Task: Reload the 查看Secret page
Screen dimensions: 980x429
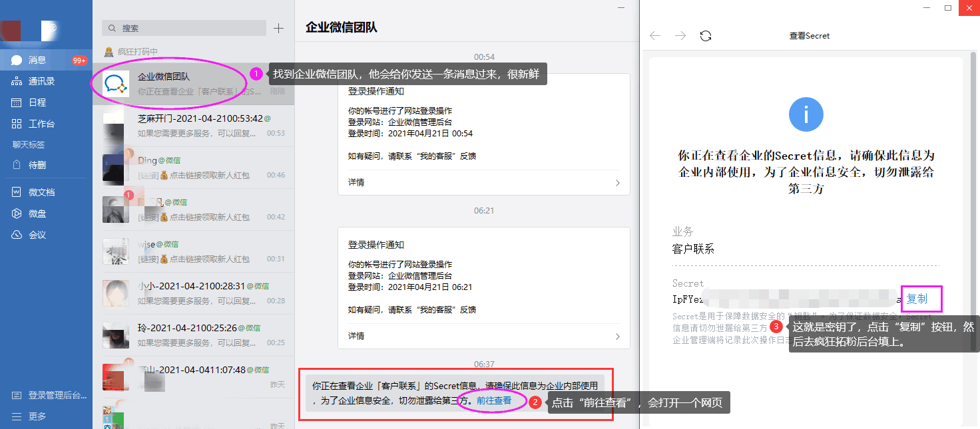Action: point(706,36)
